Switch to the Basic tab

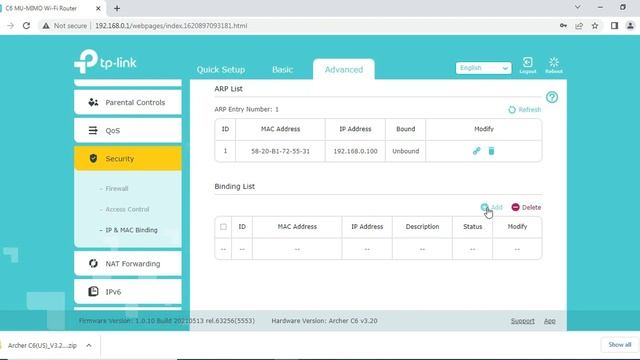[282, 69]
